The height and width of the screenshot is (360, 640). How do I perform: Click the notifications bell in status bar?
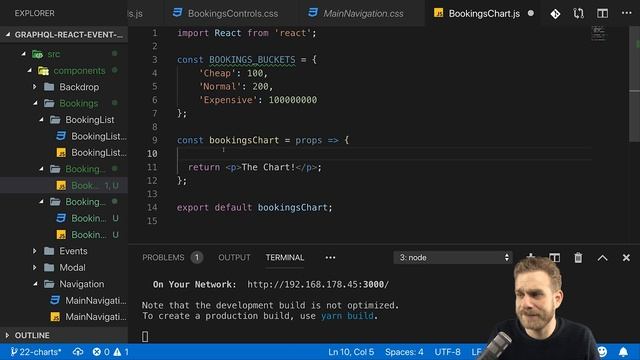(x=623, y=352)
